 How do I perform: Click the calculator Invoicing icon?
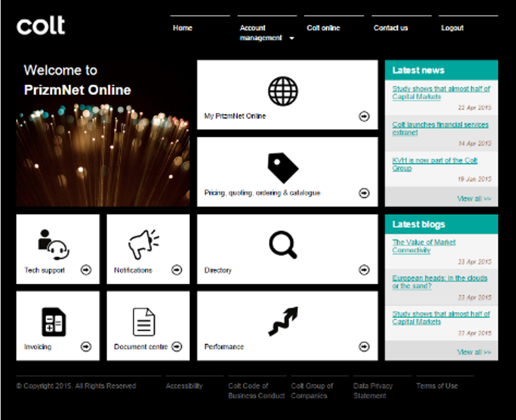(x=54, y=322)
